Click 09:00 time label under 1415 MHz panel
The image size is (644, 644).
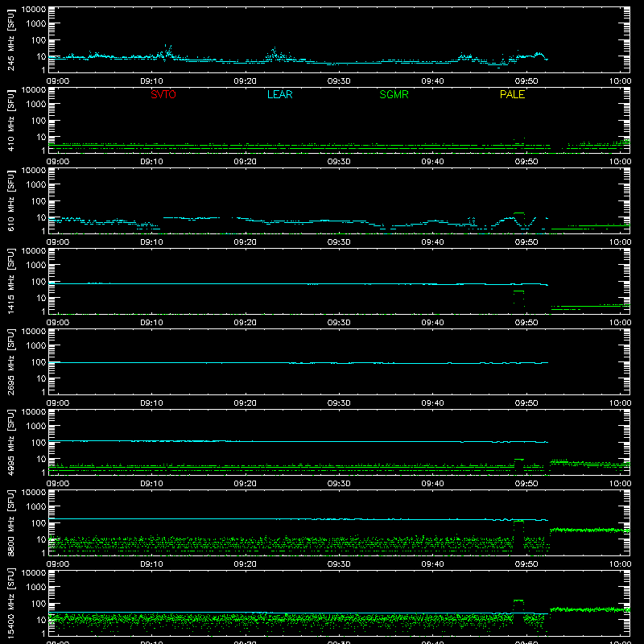click(x=57, y=323)
